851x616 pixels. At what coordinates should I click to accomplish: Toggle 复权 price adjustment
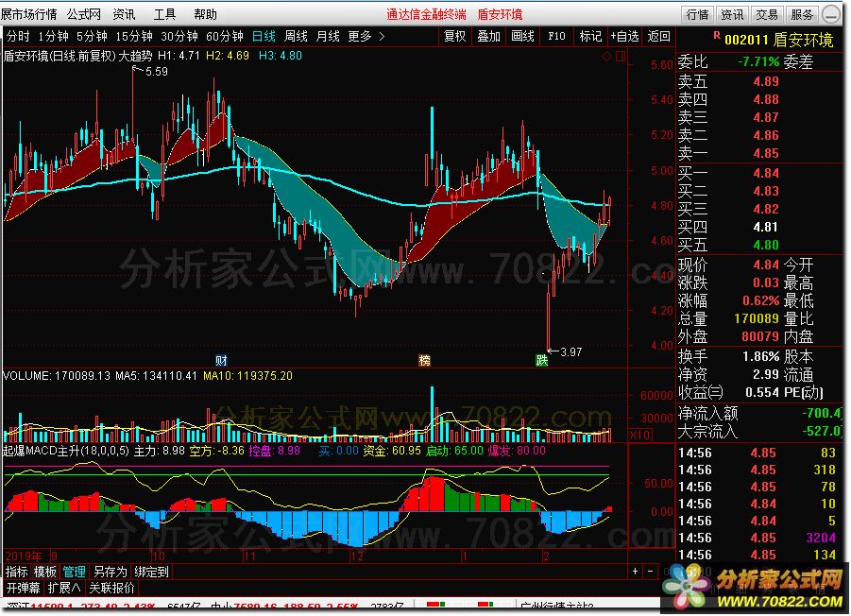click(455, 36)
